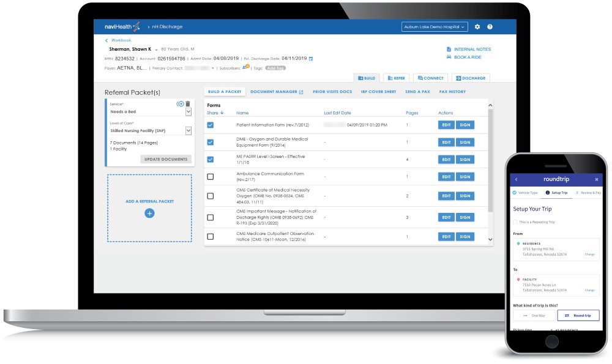612x364 pixels.
Task: Click the forms list scroll-up arrow
Action: click(490, 105)
